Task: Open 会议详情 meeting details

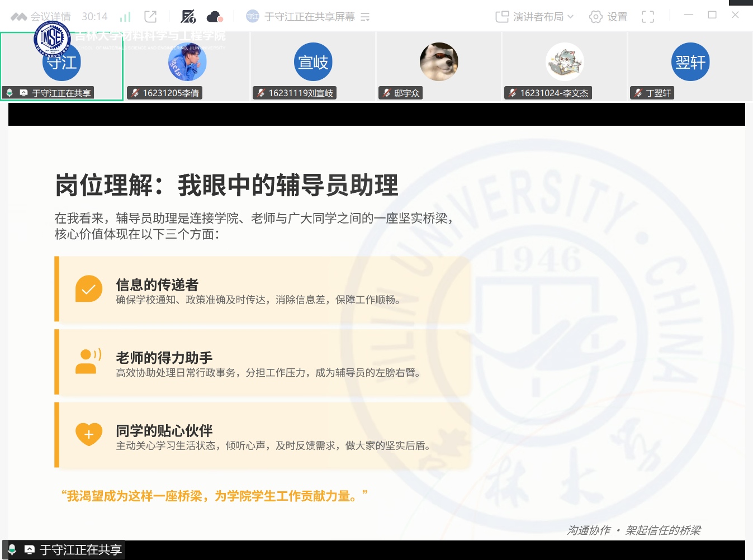Action: [x=41, y=17]
